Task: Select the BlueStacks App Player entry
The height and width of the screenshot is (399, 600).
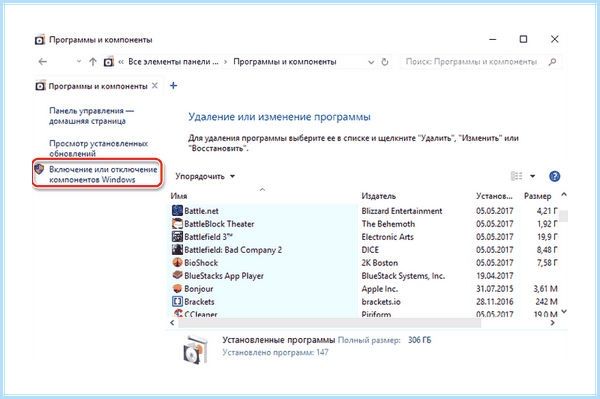Action: tap(224, 276)
